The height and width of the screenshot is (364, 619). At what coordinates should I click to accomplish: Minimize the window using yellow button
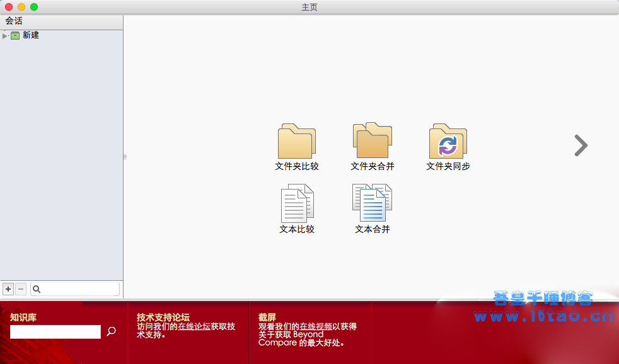click(x=21, y=7)
